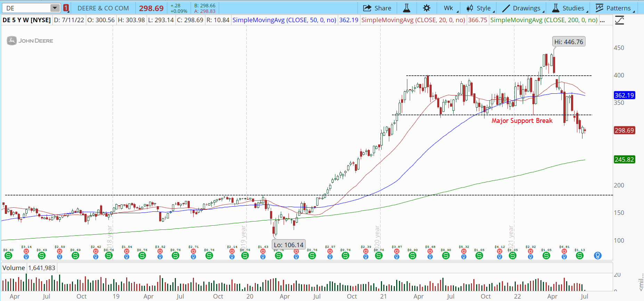This screenshot has width=644, height=301.
Task: Click the $2.14 earnings phone icon
Action: (x=232, y=251)
